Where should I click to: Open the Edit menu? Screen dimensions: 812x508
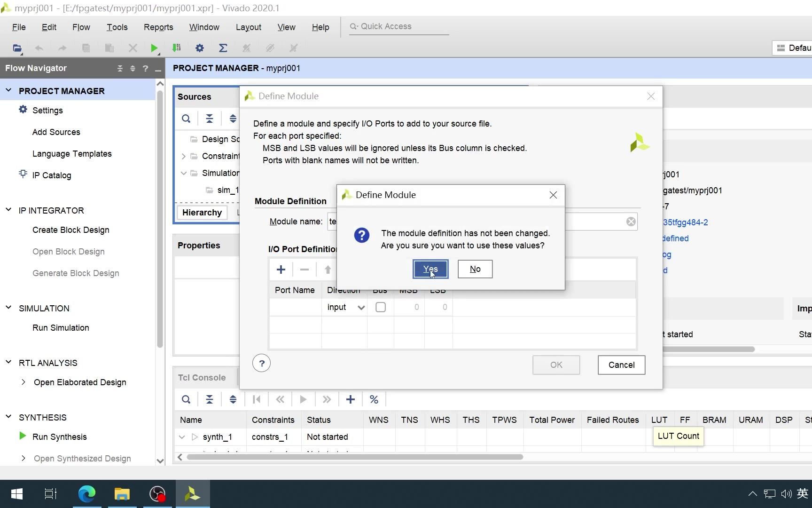49,27
